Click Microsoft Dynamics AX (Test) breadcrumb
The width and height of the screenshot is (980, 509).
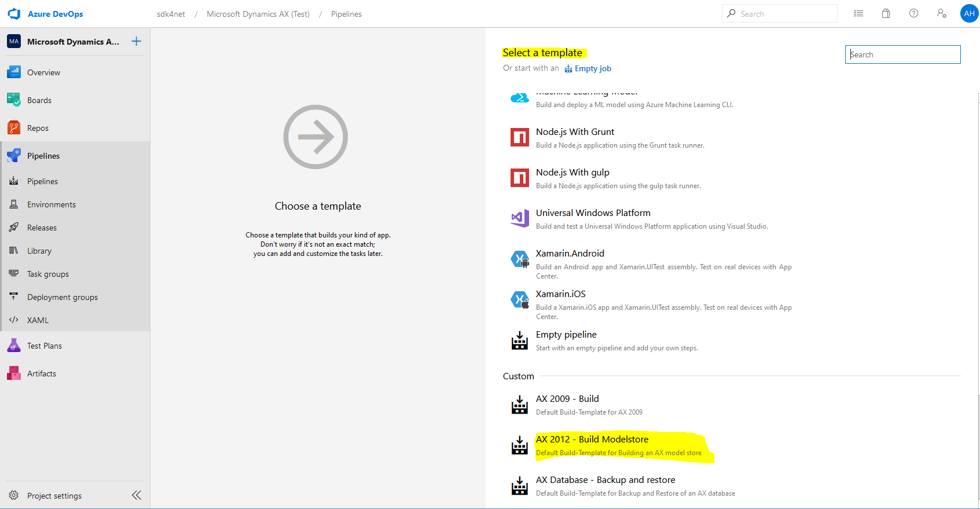click(258, 14)
